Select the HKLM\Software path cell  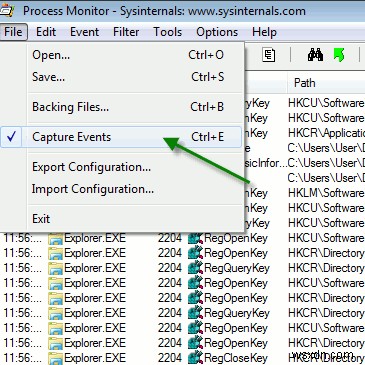coord(326,193)
